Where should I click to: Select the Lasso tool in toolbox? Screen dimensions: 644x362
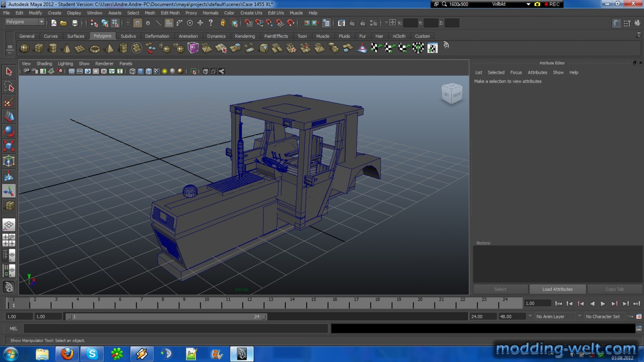pos(9,87)
